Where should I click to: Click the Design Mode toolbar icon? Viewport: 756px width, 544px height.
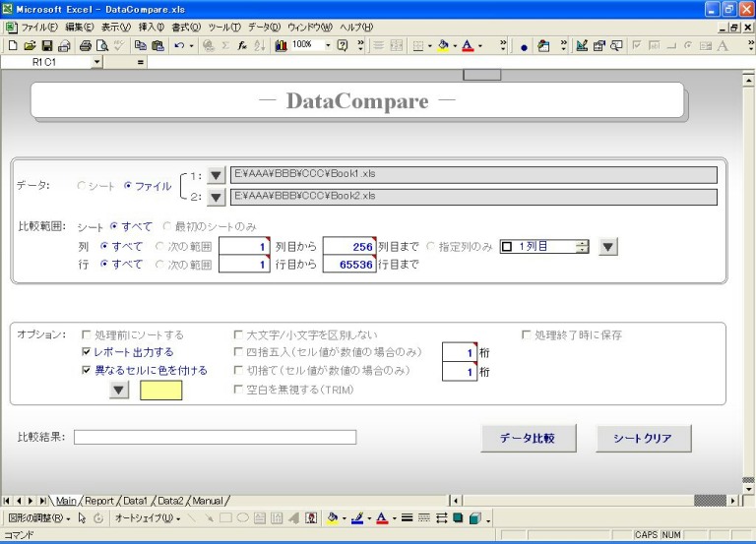click(582, 45)
